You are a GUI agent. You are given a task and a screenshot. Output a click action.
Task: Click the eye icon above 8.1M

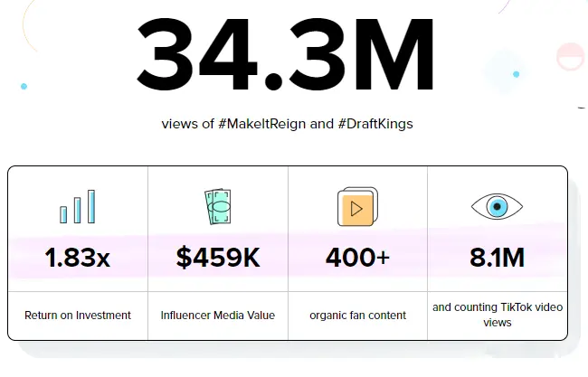(497, 207)
